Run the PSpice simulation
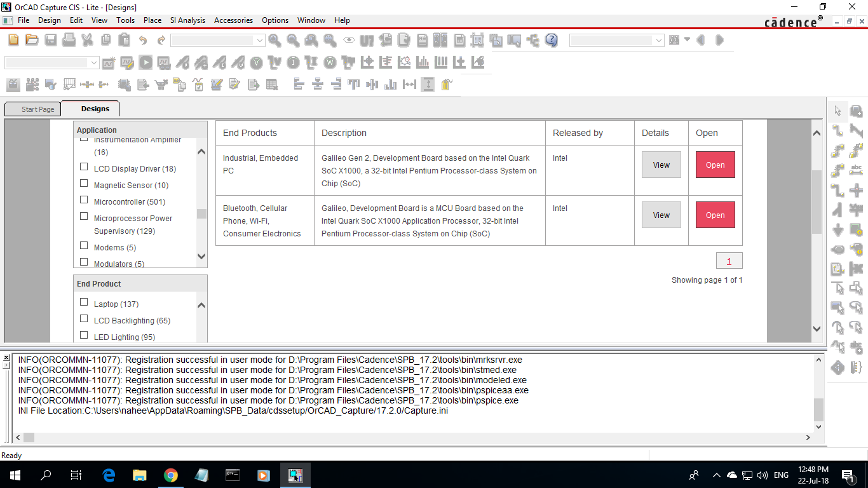The image size is (868, 488). [146, 62]
